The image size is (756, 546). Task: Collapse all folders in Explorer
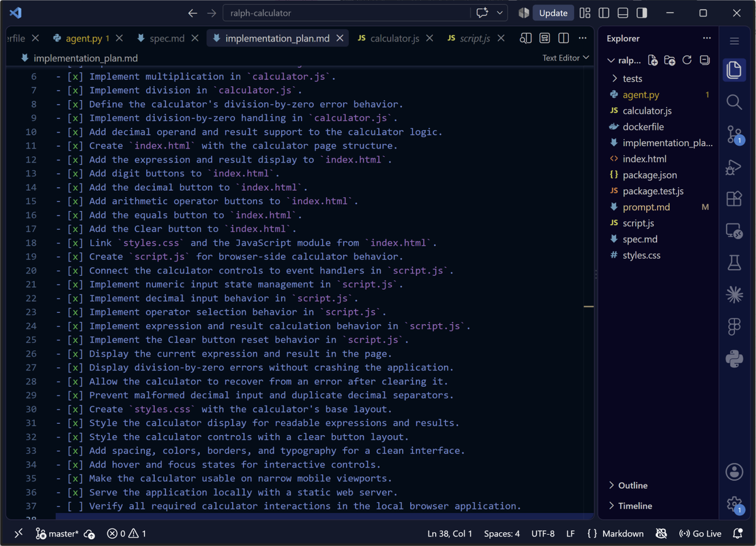(704, 60)
